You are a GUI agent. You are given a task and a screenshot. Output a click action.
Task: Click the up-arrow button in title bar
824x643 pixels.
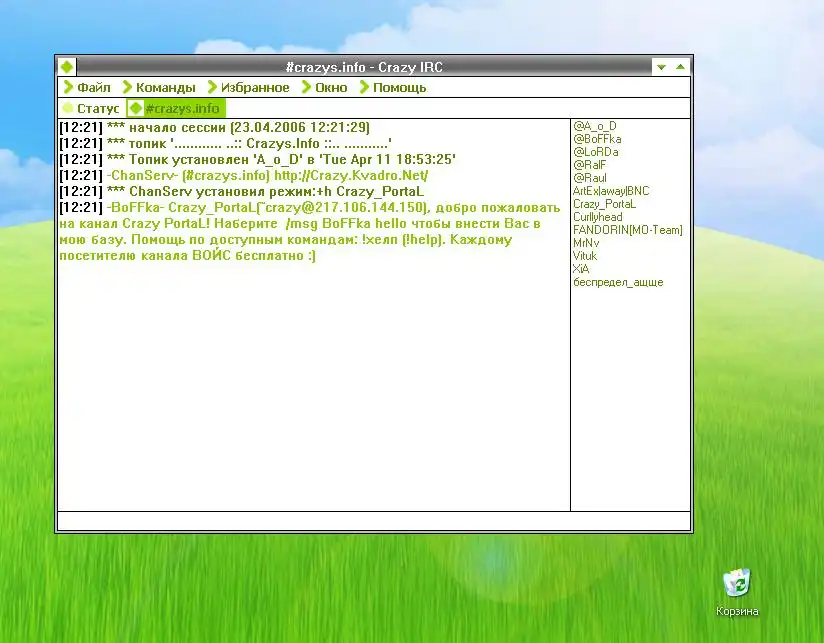pos(681,67)
